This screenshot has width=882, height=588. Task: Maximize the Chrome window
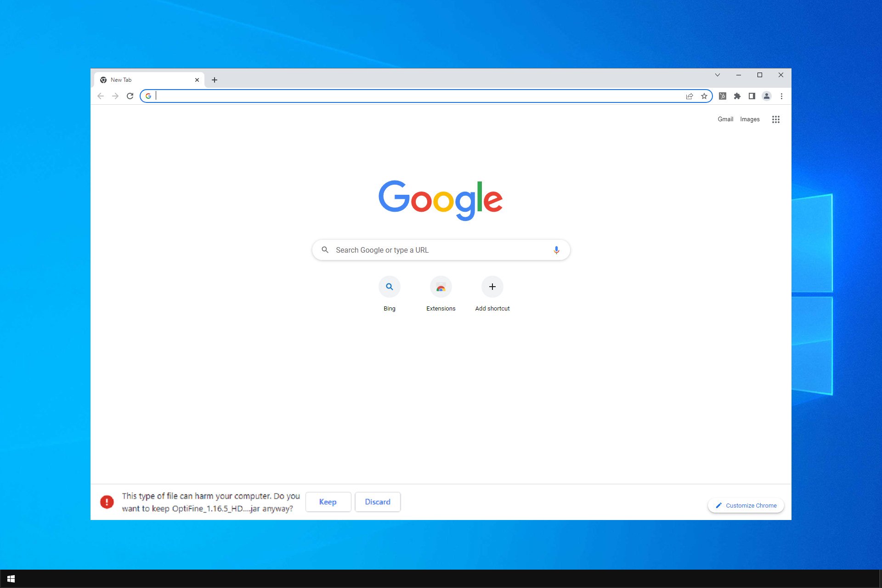tap(760, 75)
